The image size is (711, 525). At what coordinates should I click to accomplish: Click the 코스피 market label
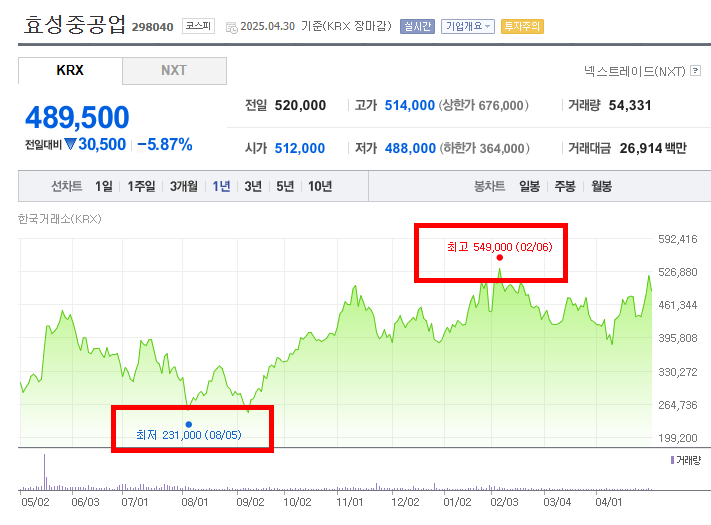pyautogui.click(x=198, y=26)
